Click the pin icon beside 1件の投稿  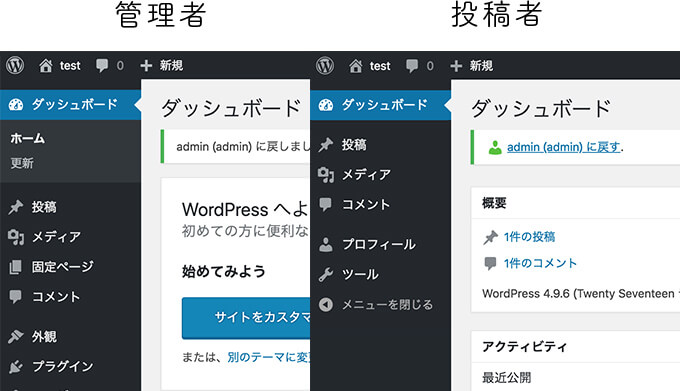(490, 237)
